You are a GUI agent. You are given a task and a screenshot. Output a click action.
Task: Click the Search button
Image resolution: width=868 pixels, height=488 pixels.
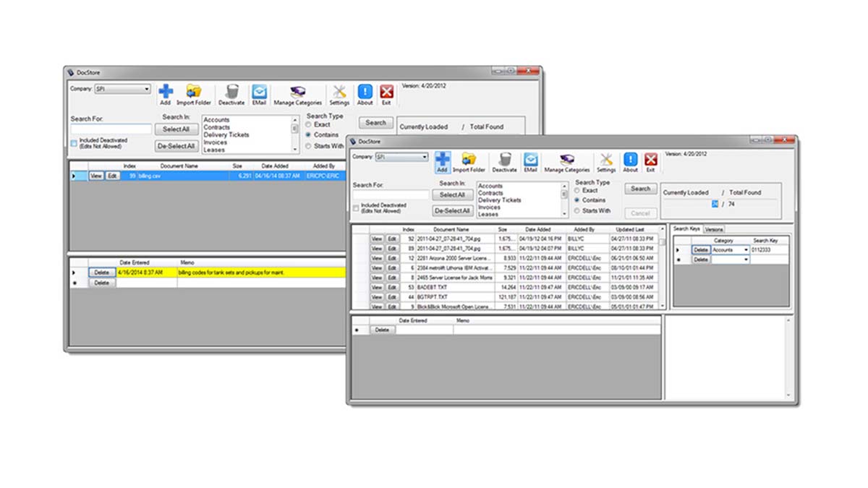639,188
